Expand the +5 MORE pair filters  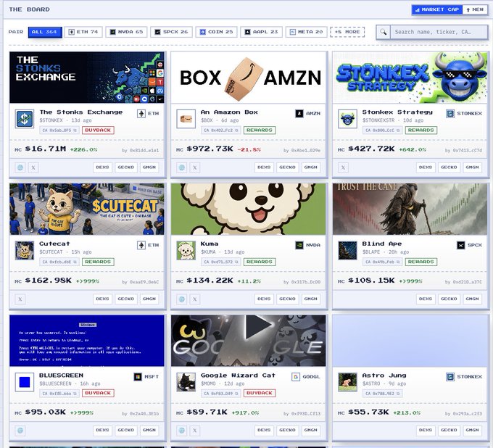click(347, 32)
